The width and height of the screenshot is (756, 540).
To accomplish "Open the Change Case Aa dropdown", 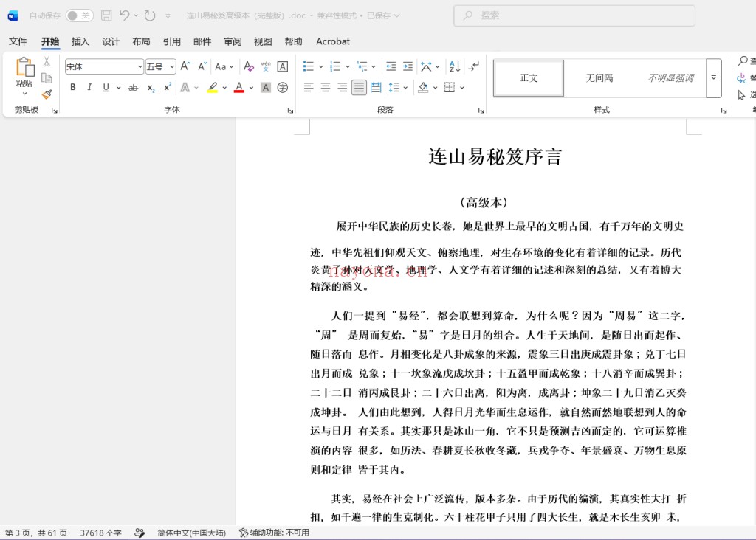I will coord(224,66).
